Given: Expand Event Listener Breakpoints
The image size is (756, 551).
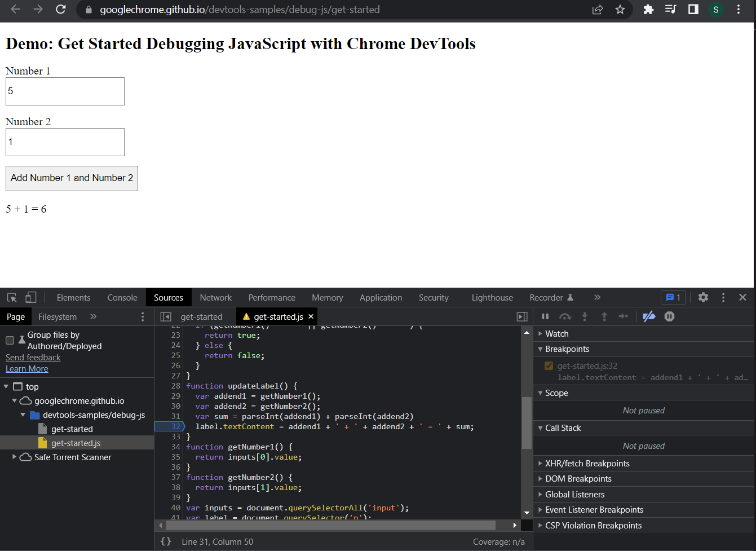Looking at the screenshot, I should [x=542, y=509].
